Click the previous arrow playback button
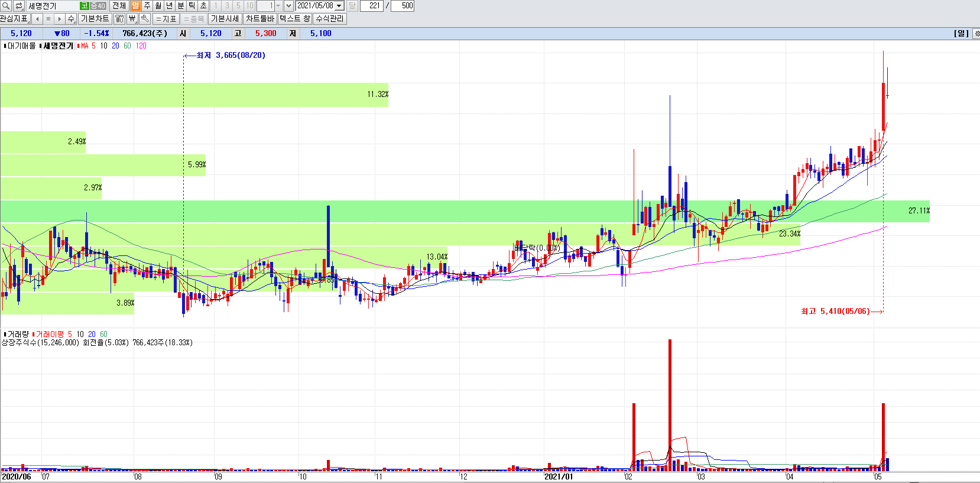This screenshot has width=980, height=483. coord(37,19)
